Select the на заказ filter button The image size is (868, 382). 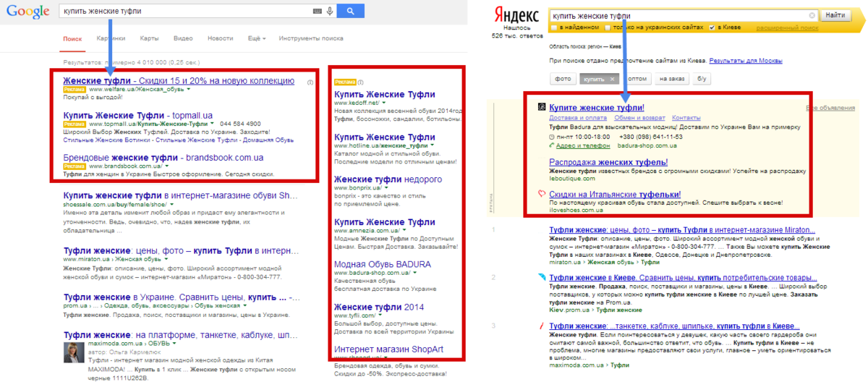point(673,78)
